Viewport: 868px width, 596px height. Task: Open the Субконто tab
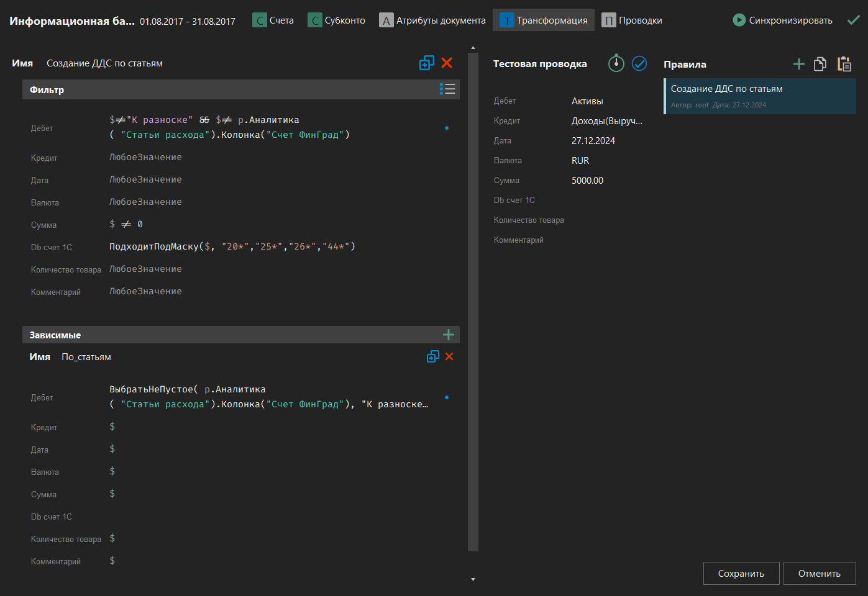pyautogui.click(x=337, y=19)
